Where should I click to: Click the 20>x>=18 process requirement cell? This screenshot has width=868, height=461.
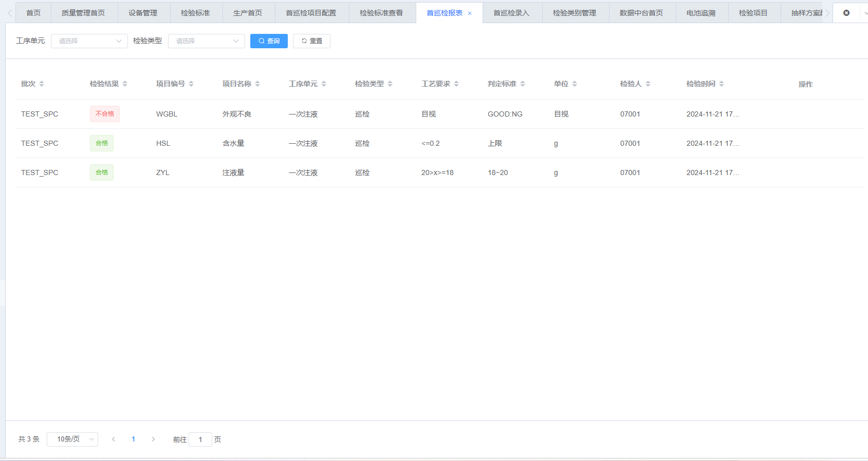437,172
